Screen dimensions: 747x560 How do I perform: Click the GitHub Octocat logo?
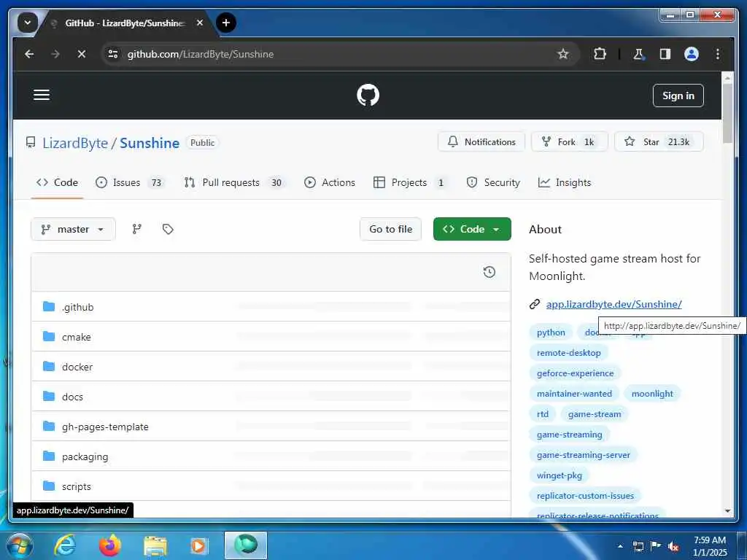tap(368, 96)
